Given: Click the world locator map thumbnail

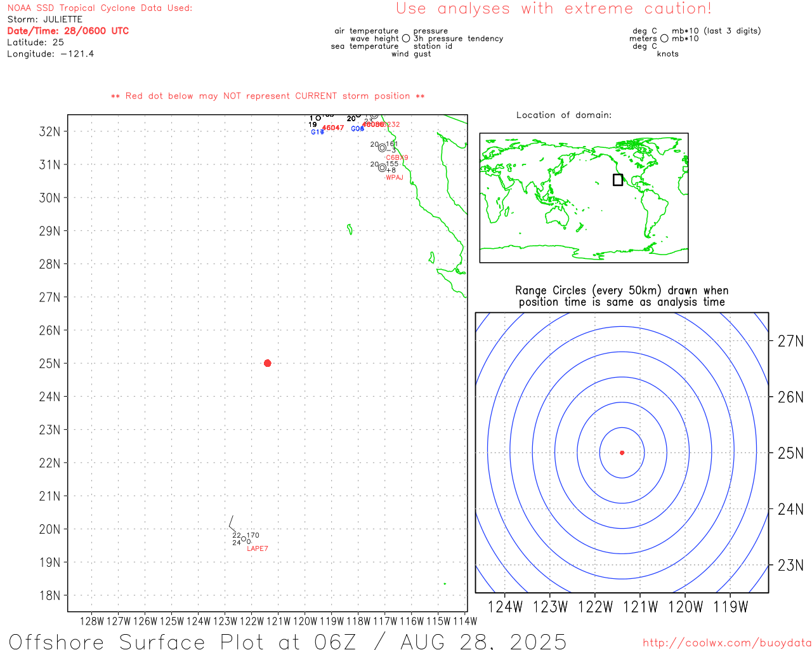Looking at the screenshot, I should pos(584,198).
